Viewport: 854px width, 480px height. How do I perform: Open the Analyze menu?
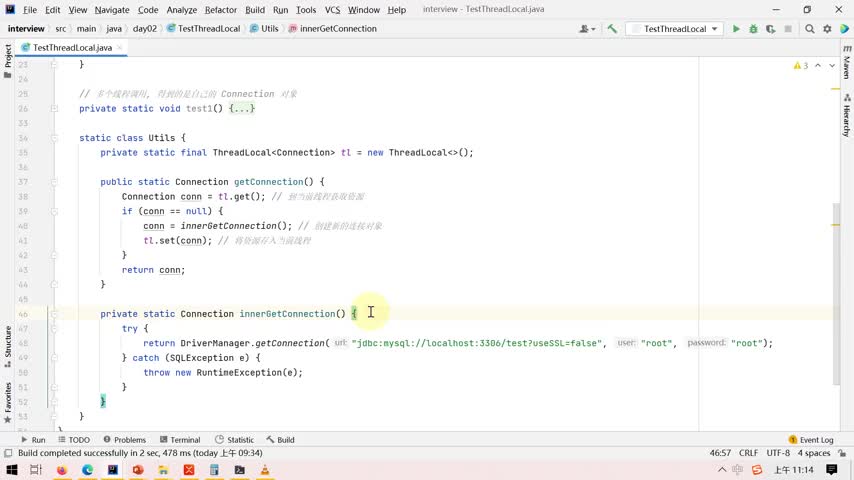coord(181,10)
